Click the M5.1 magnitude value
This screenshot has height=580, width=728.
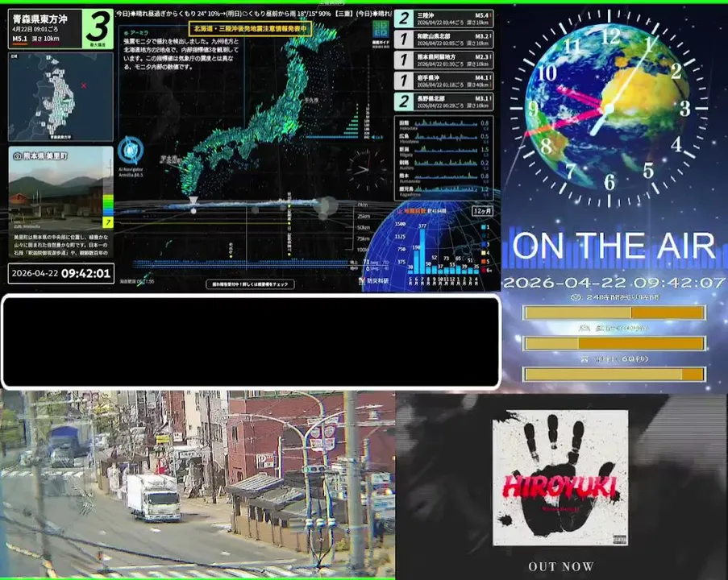click(x=20, y=39)
